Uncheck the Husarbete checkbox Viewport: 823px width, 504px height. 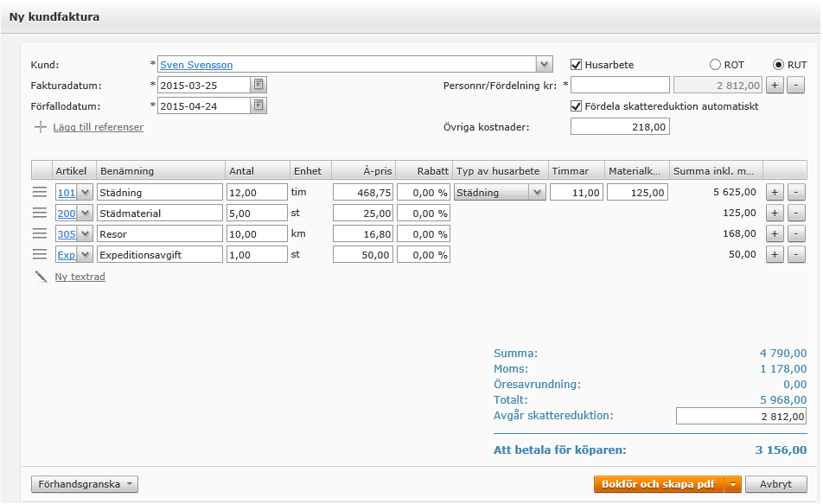coord(577,65)
